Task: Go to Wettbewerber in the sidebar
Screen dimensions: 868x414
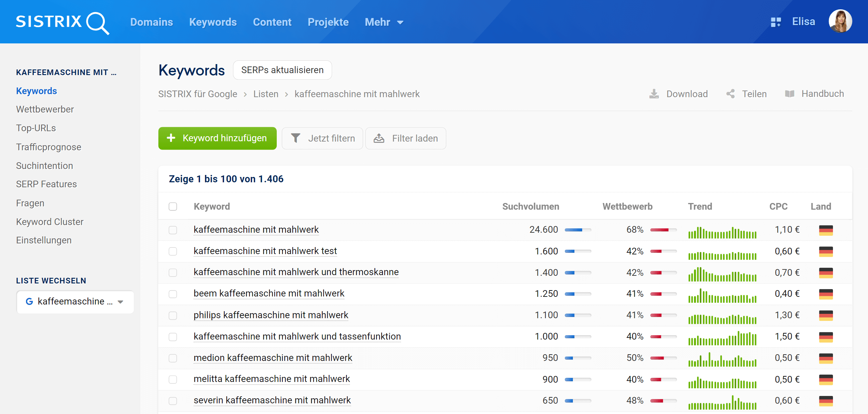Action: (45, 110)
